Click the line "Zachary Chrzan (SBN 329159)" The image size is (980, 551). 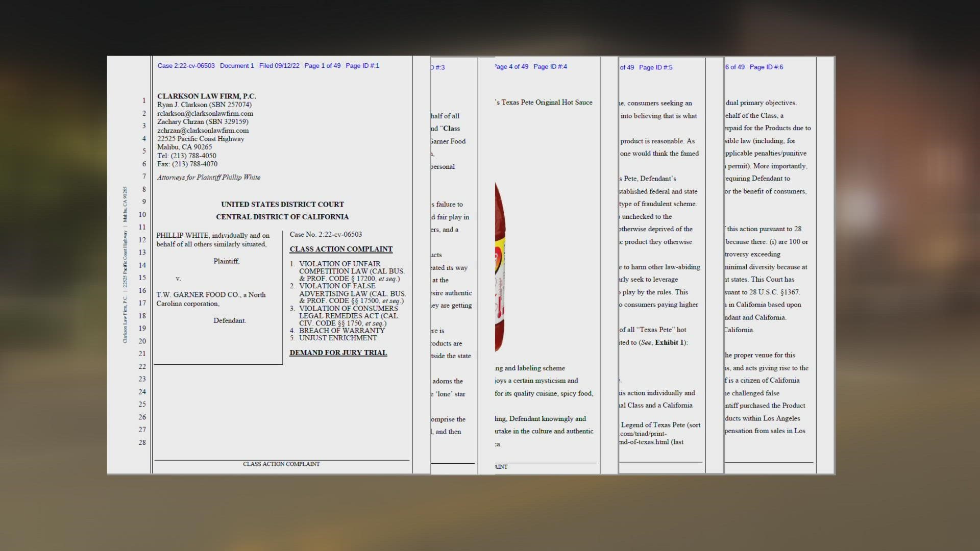(203, 121)
